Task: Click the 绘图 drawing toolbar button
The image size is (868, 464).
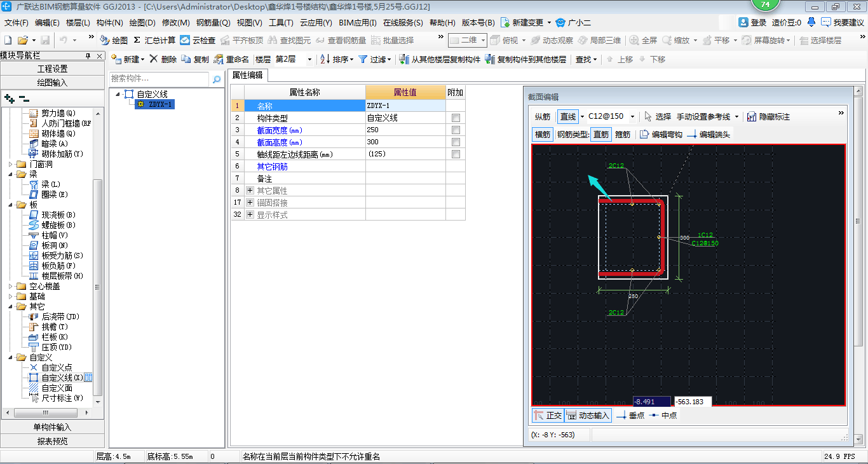Action: click(x=114, y=40)
